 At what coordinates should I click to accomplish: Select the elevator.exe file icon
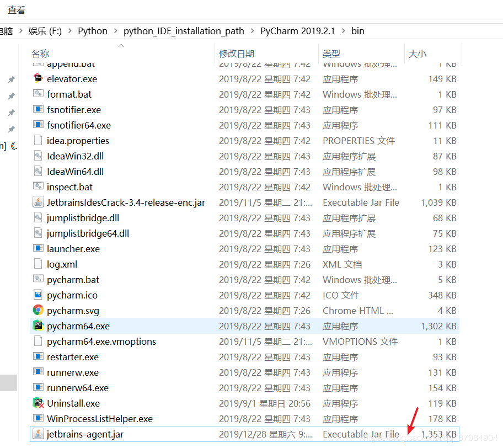(38, 79)
